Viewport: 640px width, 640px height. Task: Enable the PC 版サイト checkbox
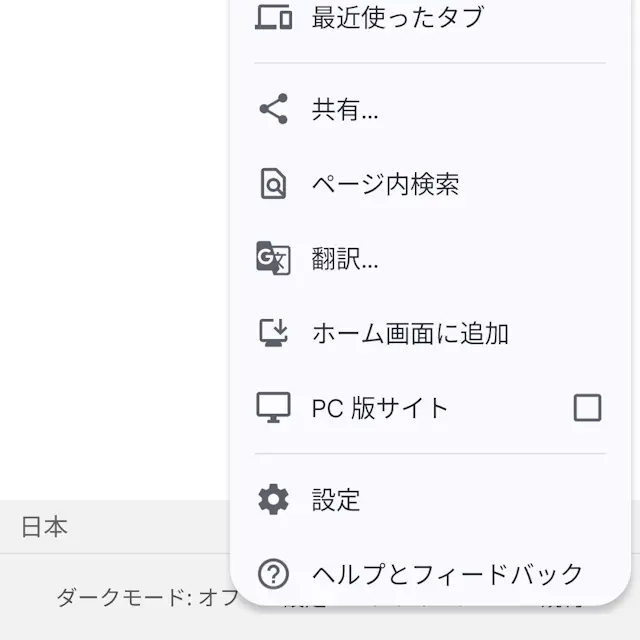coord(587,407)
